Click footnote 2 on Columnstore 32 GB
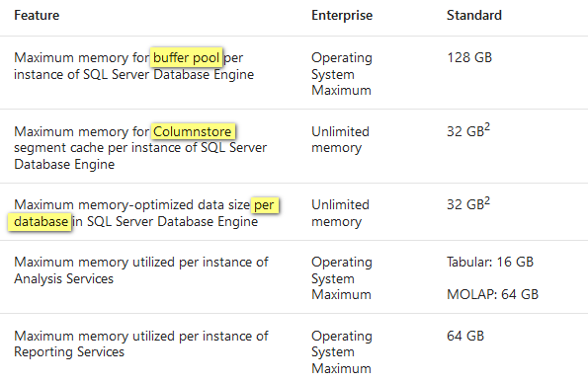 click(x=487, y=127)
